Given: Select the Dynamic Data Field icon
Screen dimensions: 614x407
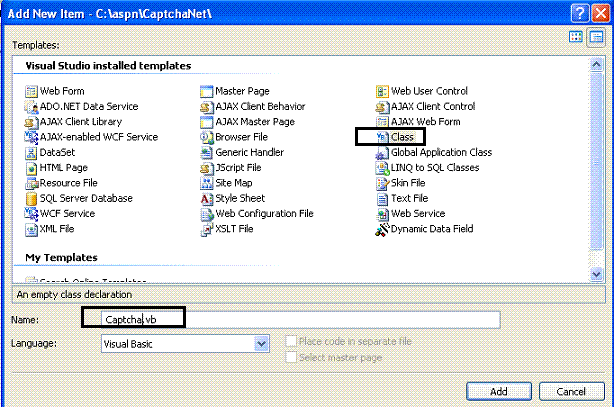Looking at the screenshot, I should pyautogui.click(x=382, y=229).
